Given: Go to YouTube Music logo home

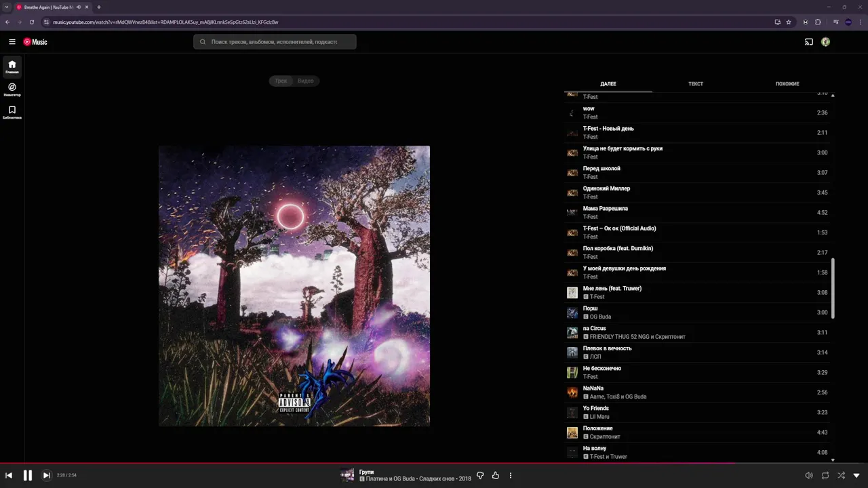Looking at the screenshot, I should (x=35, y=42).
